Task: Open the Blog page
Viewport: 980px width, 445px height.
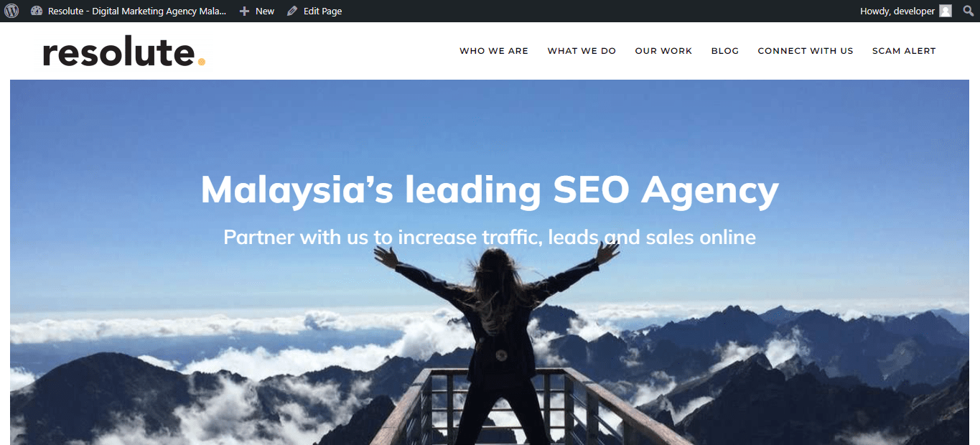Action: [725, 51]
